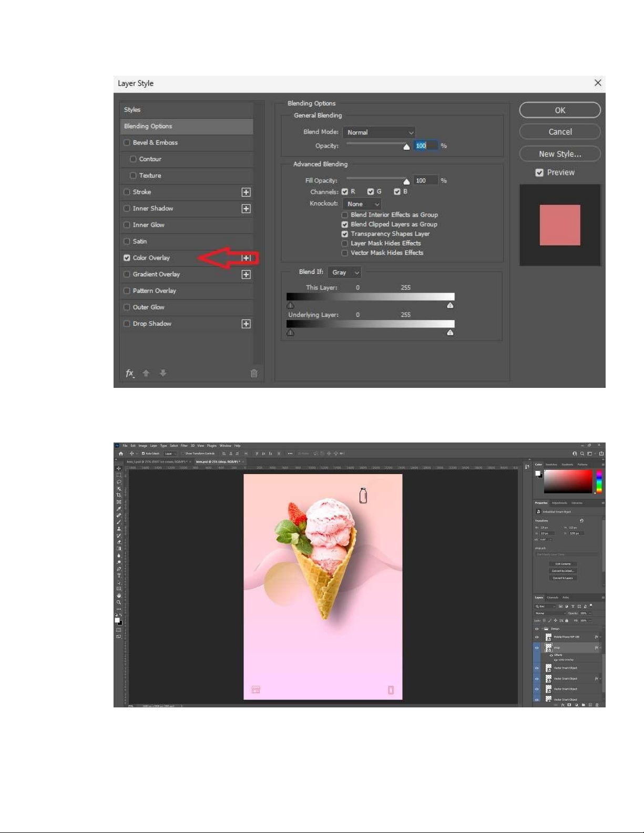This screenshot has height=833, width=644.
Task: Open the Knockout dropdown
Action: click(362, 204)
